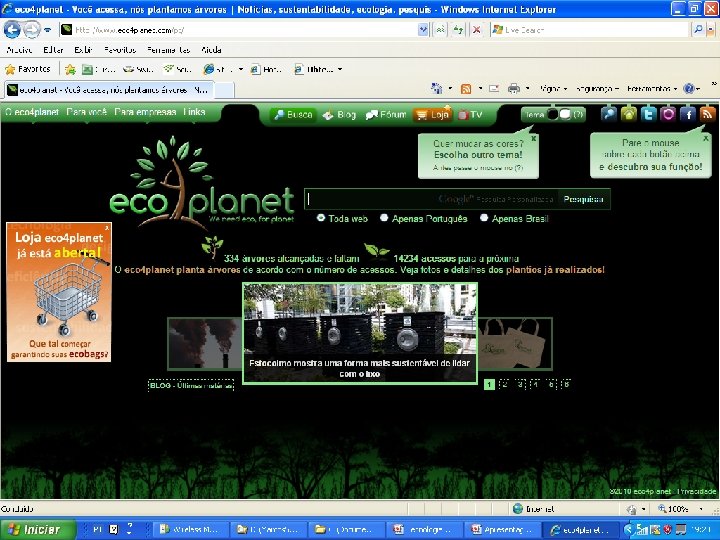Add to favorites bar star icon
This screenshot has width=720, height=540.
pos(70,69)
